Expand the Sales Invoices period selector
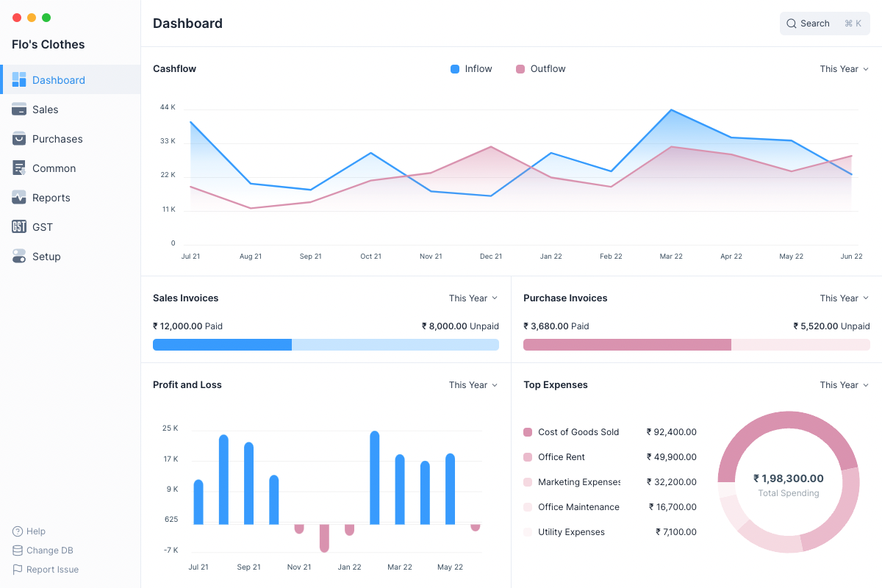 pos(473,298)
